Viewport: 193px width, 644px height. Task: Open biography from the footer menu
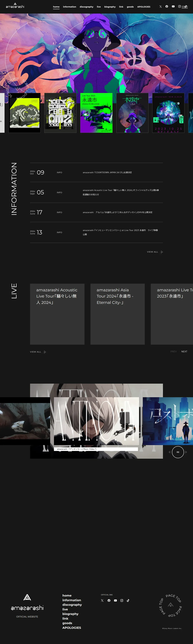(x=70, y=614)
